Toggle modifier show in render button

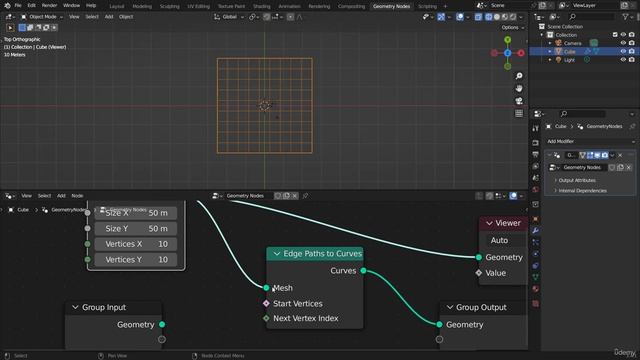(605, 155)
